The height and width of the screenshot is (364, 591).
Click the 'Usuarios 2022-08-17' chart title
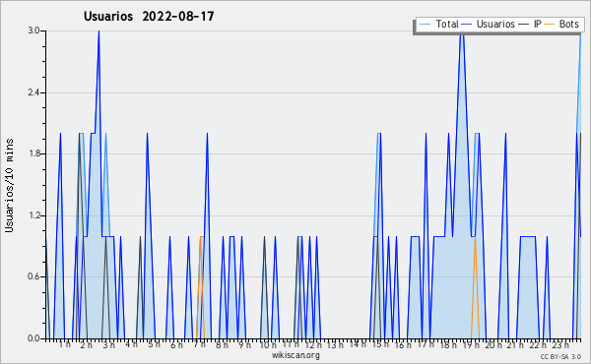click(x=149, y=17)
